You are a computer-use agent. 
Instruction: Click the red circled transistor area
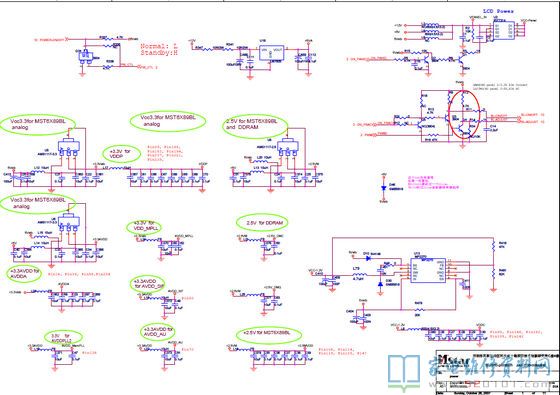(464, 114)
